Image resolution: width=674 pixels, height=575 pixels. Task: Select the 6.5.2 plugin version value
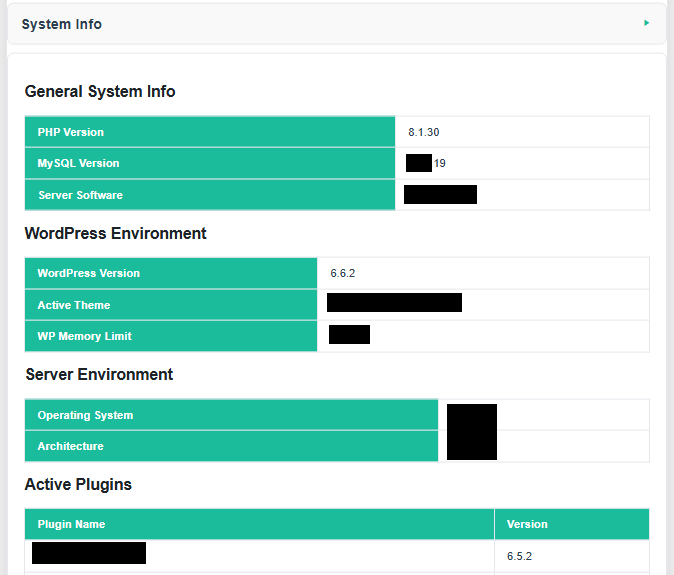[x=519, y=556]
